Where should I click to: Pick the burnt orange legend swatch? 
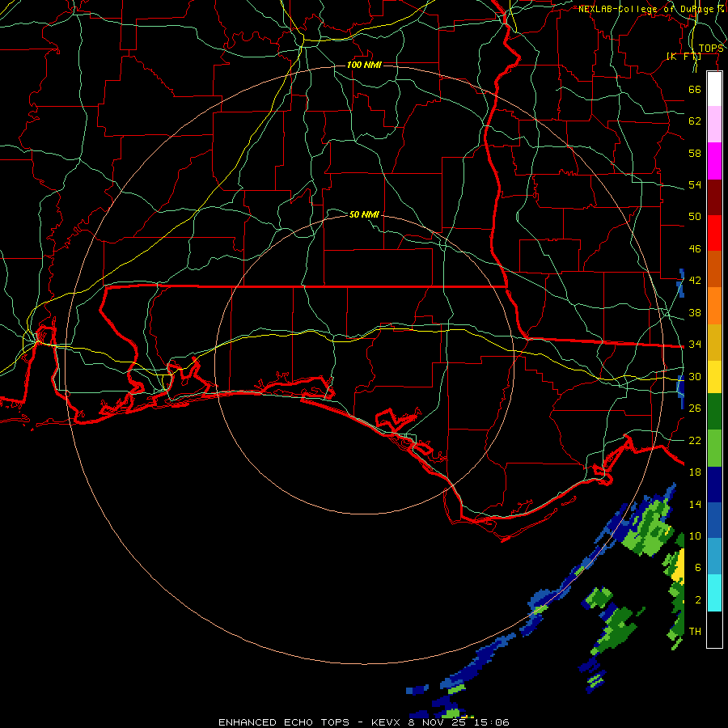click(x=714, y=269)
